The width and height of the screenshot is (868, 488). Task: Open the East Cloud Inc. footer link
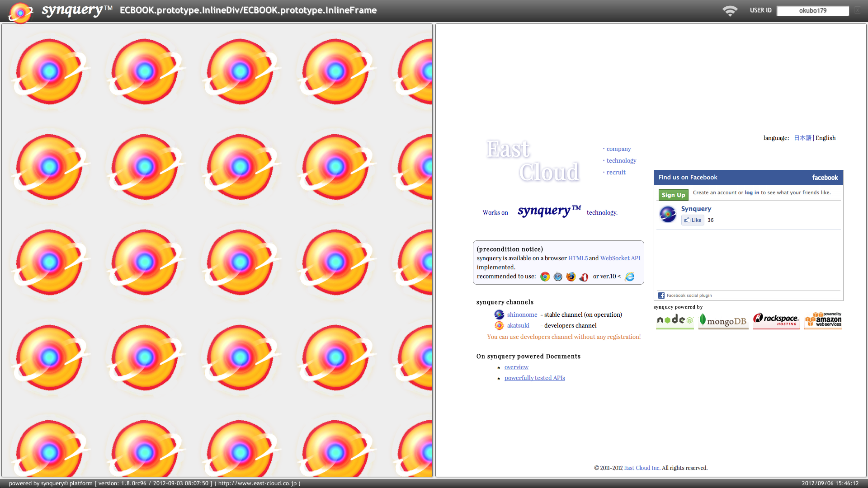pos(642,468)
